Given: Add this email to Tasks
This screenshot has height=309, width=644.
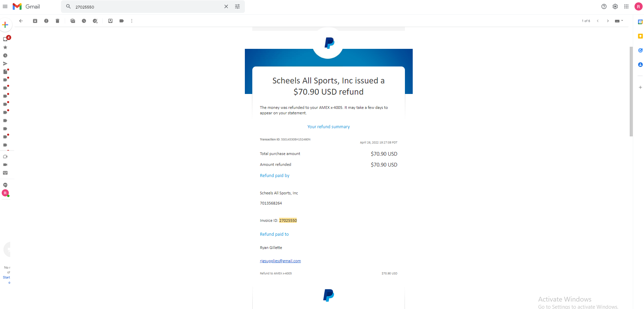Looking at the screenshot, I should [95, 21].
